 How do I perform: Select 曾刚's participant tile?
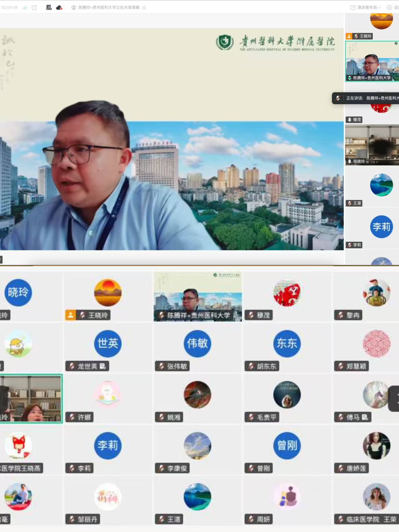[x=287, y=450]
